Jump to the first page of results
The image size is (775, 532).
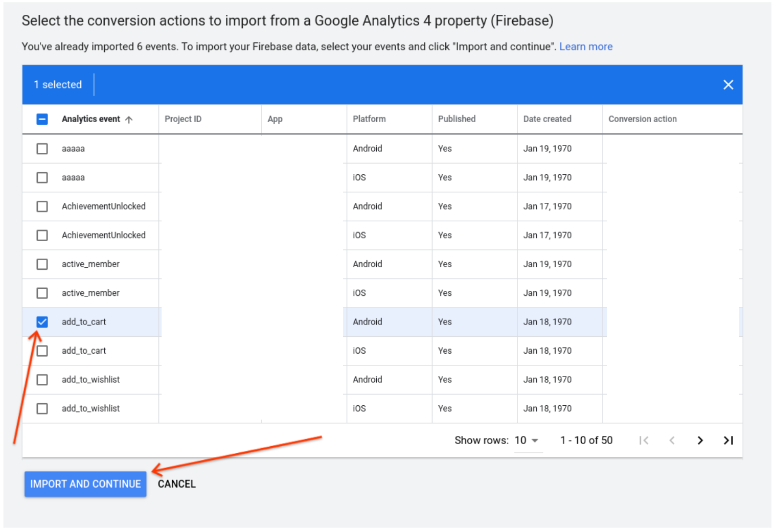tap(644, 441)
